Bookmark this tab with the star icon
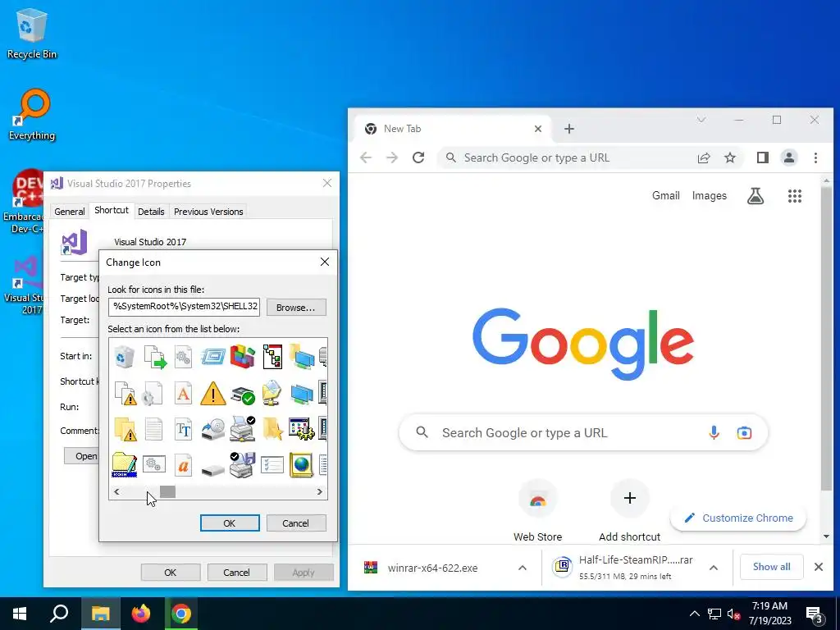The image size is (840, 630). pyautogui.click(x=729, y=157)
